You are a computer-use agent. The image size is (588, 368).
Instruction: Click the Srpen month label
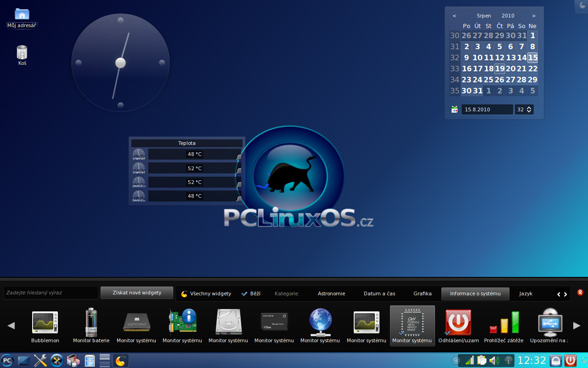[x=484, y=16]
